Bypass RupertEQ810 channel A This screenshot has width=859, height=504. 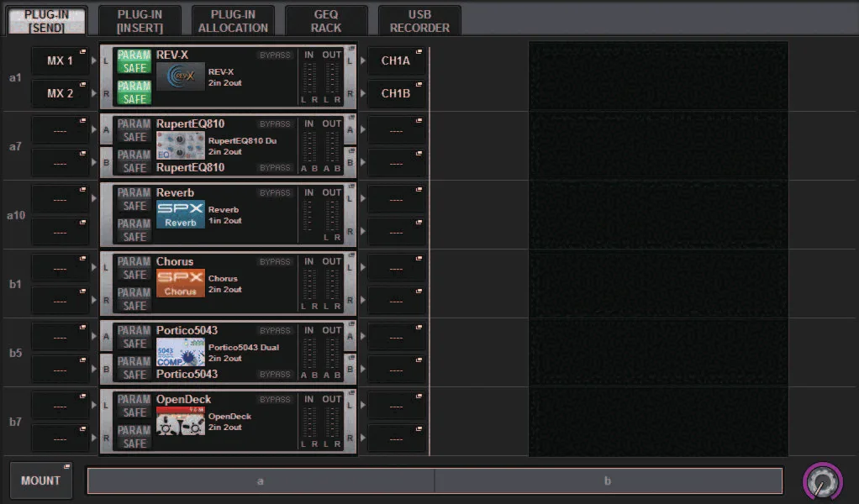coord(275,124)
